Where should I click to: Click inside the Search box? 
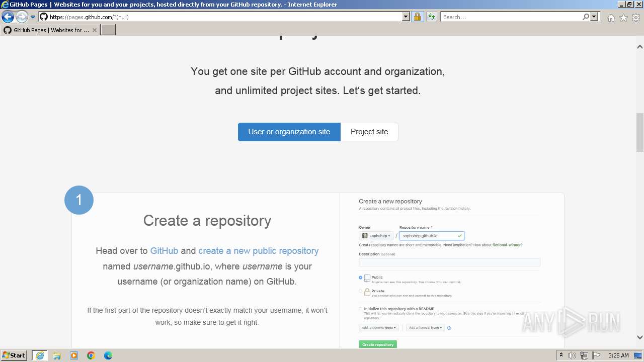[x=511, y=17]
